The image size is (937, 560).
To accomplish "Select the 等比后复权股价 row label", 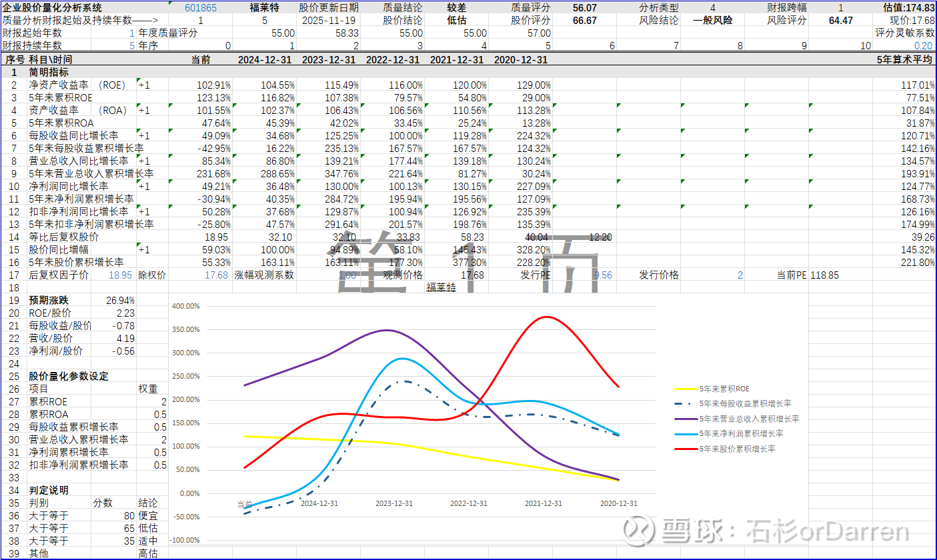I will (64, 237).
